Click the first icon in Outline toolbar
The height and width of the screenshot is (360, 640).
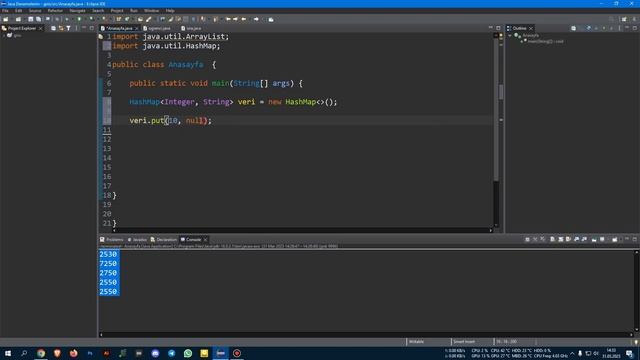pyautogui.click(x=573, y=28)
